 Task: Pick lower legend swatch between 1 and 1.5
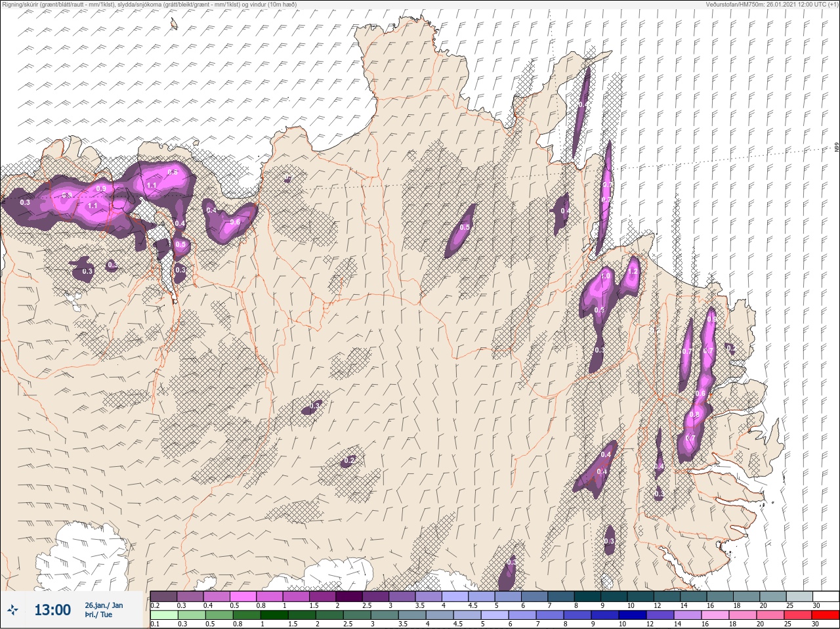tap(273, 615)
